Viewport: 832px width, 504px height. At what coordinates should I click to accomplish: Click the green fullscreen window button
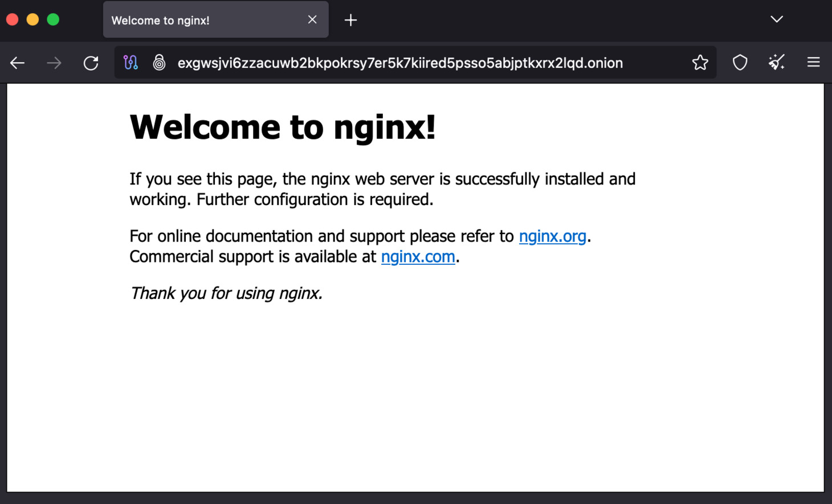click(x=53, y=20)
